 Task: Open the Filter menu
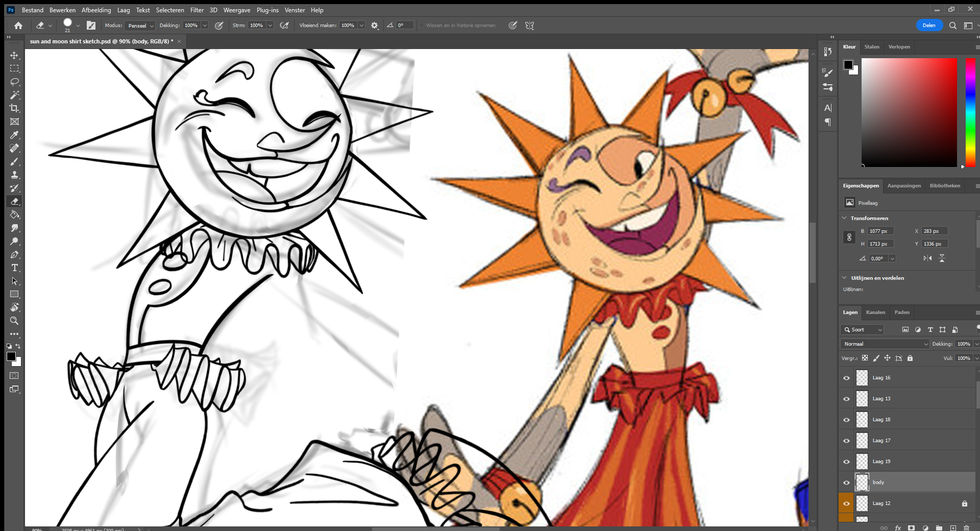[x=197, y=10]
